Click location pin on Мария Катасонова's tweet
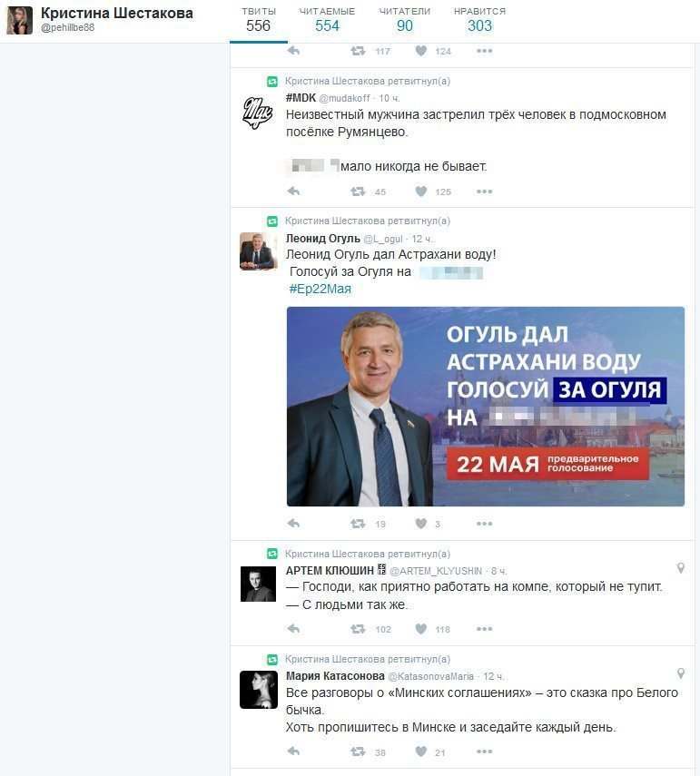Image resolution: width=700 pixels, height=776 pixels. 681,673
